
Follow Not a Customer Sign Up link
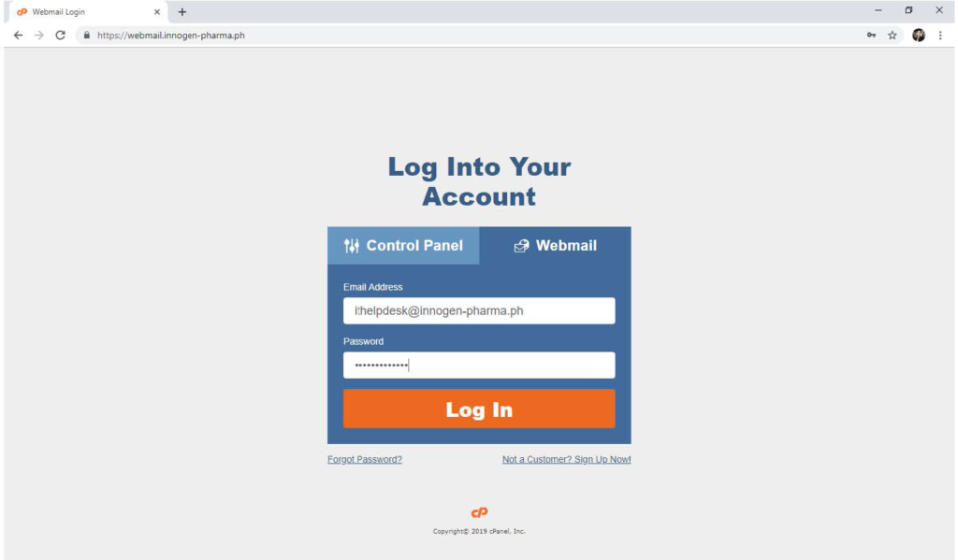tap(566, 459)
